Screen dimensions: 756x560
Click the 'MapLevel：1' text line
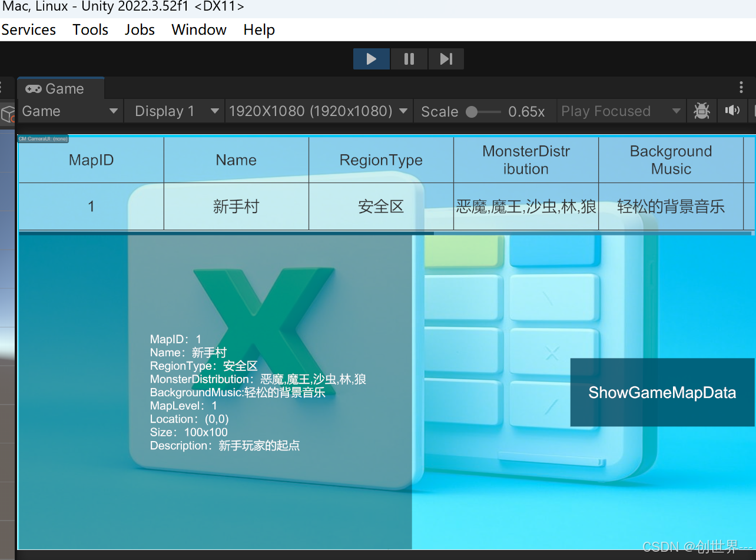click(184, 406)
